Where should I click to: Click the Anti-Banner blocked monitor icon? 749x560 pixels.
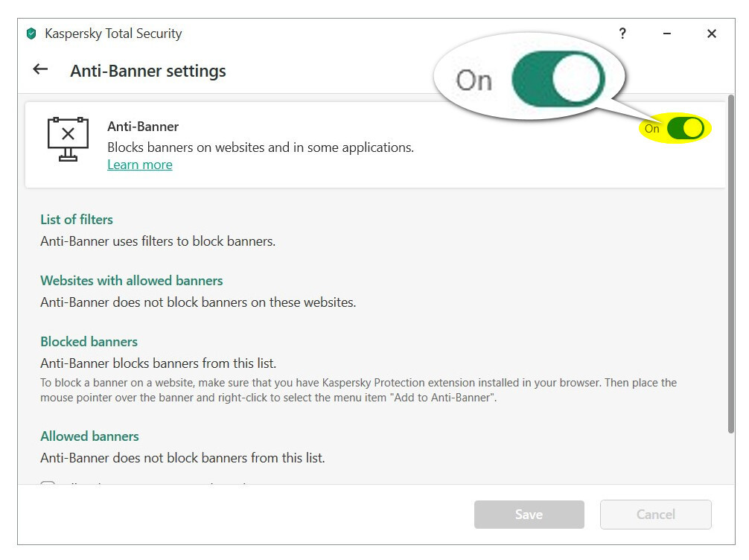68,139
